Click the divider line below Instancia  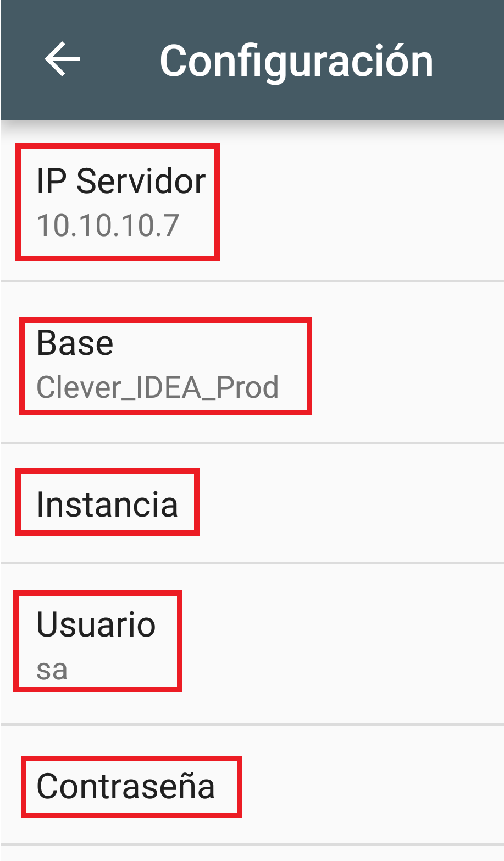(252, 563)
